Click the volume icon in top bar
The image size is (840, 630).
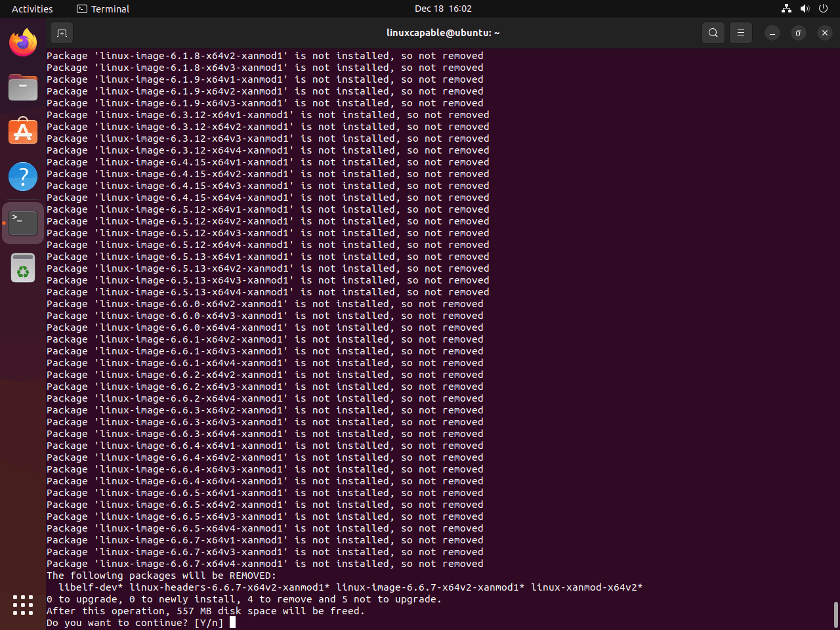(x=805, y=9)
